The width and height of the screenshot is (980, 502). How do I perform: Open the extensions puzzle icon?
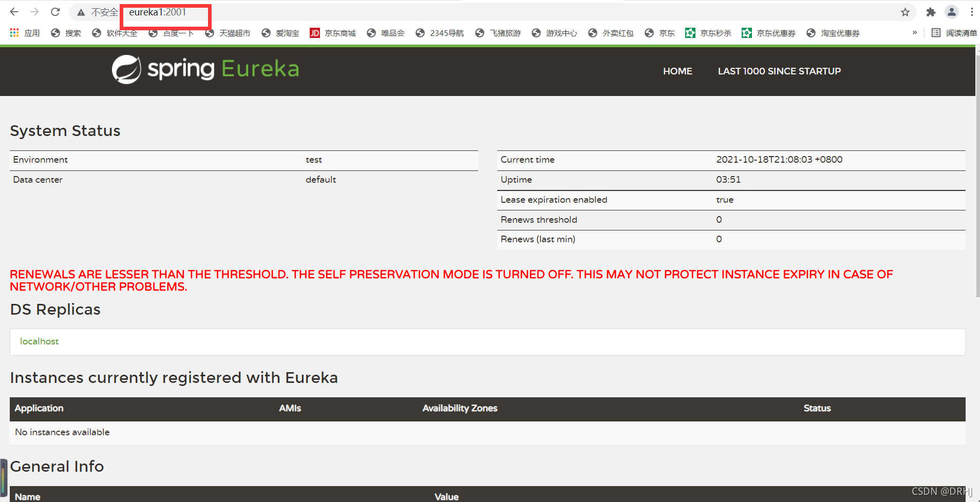[x=931, y=12]
